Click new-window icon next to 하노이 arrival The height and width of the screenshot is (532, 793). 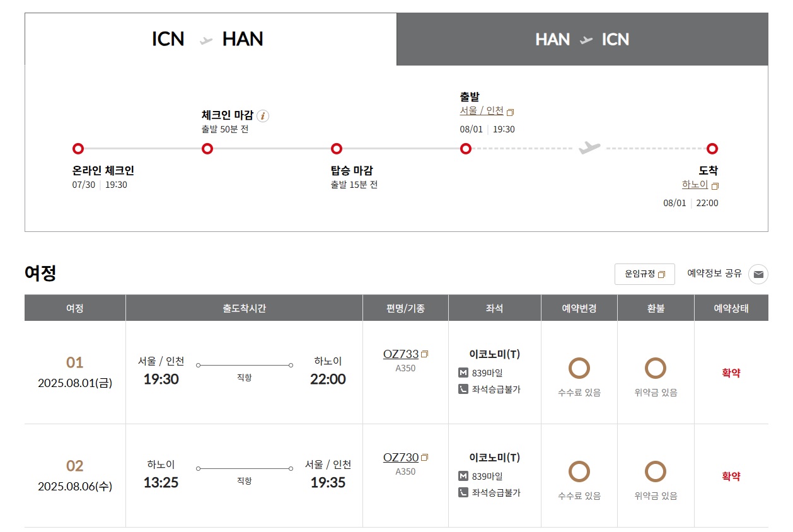point(715,186)
